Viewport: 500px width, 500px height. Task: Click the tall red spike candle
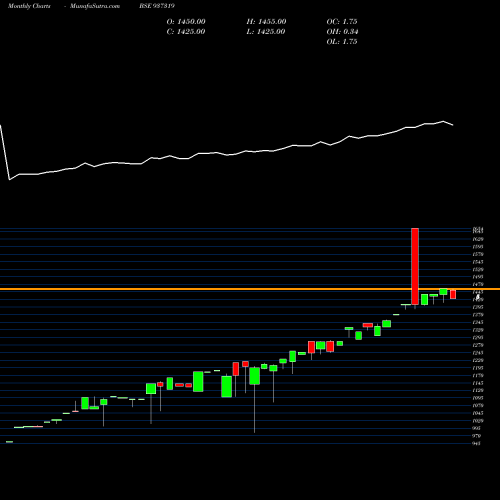(x=415, y=266)
